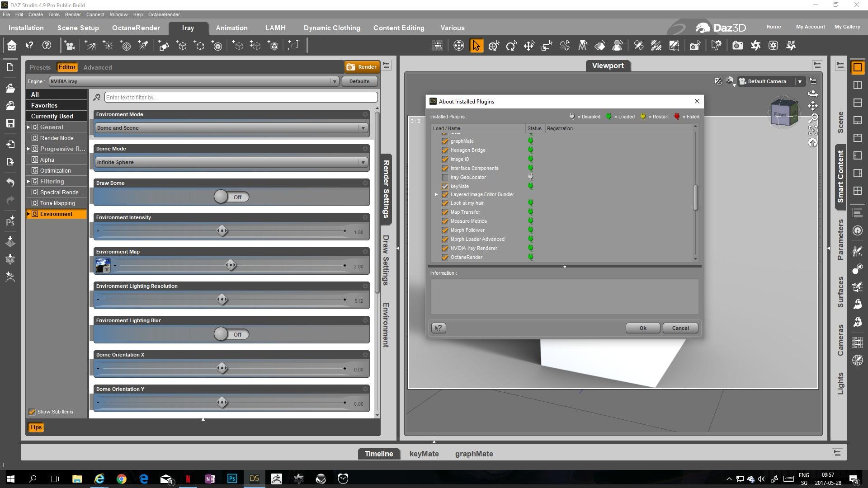Viewport: 868px width, 488px height.
Task: Select the Universal tool in toolbar
Action: pyautogui.click(x=494, y=45)
